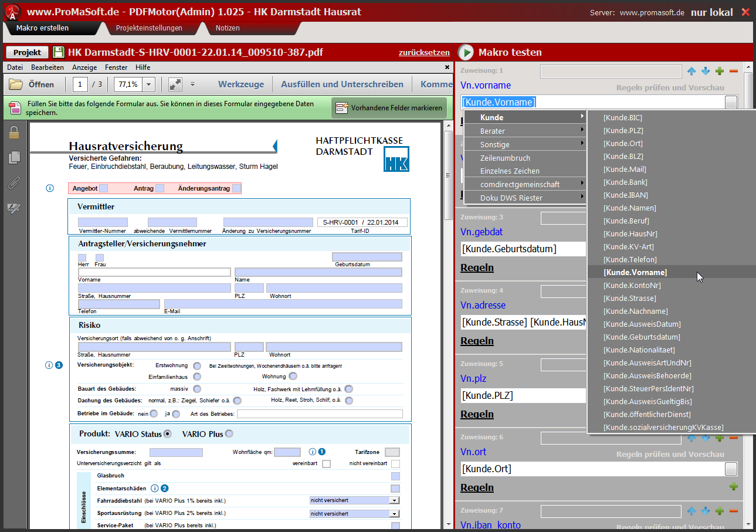Click the Projekt button
The width and height of the screenshot is (756, 532).
click(x=27, y=52)
